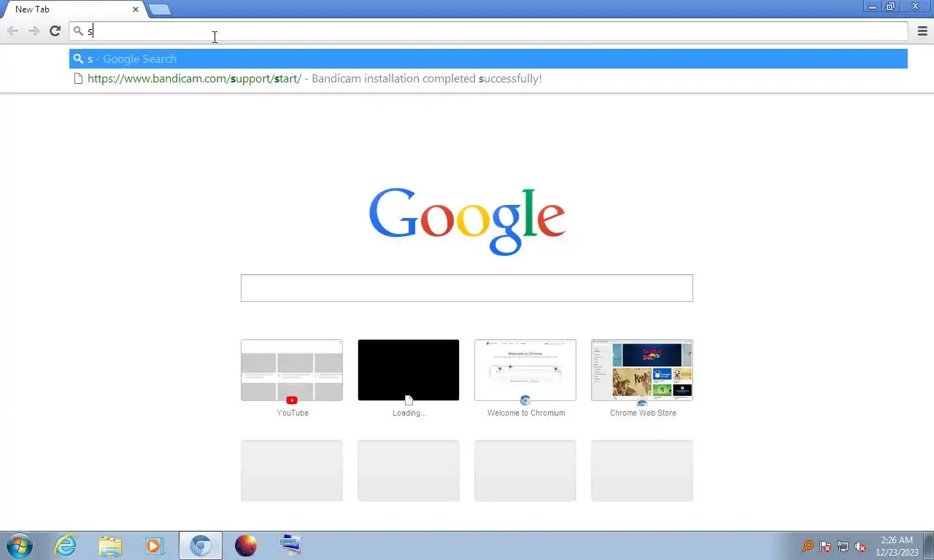Viewport: 934px width, 560px height.
Task: Open the fiery globe taskbar app
Action: pyautogui.click(x=246, y=545)
